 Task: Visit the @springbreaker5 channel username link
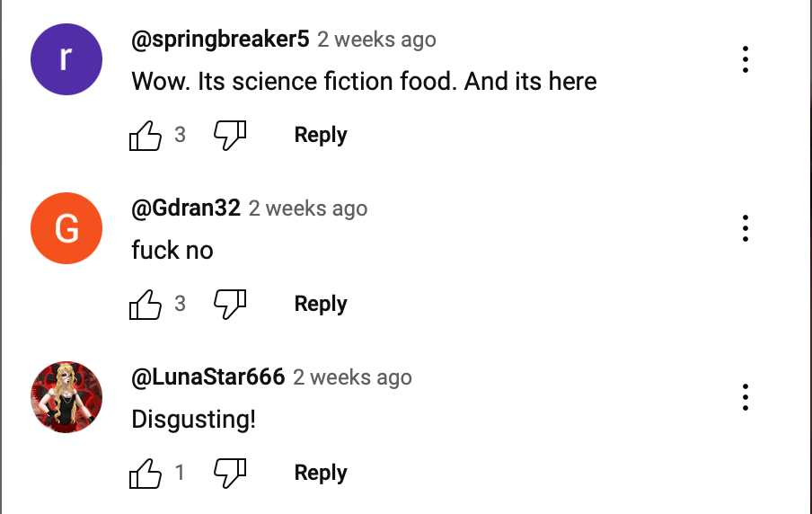[220, 40]
